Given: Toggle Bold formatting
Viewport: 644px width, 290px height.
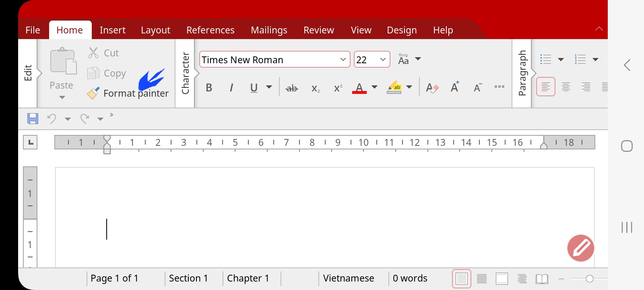Looking at the screenshot, I should (209, 88).
